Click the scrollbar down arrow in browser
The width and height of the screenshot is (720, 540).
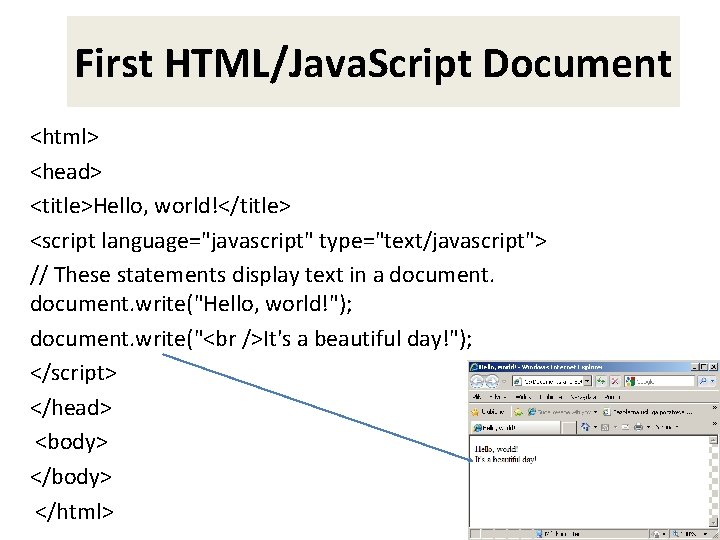[713, 522]
